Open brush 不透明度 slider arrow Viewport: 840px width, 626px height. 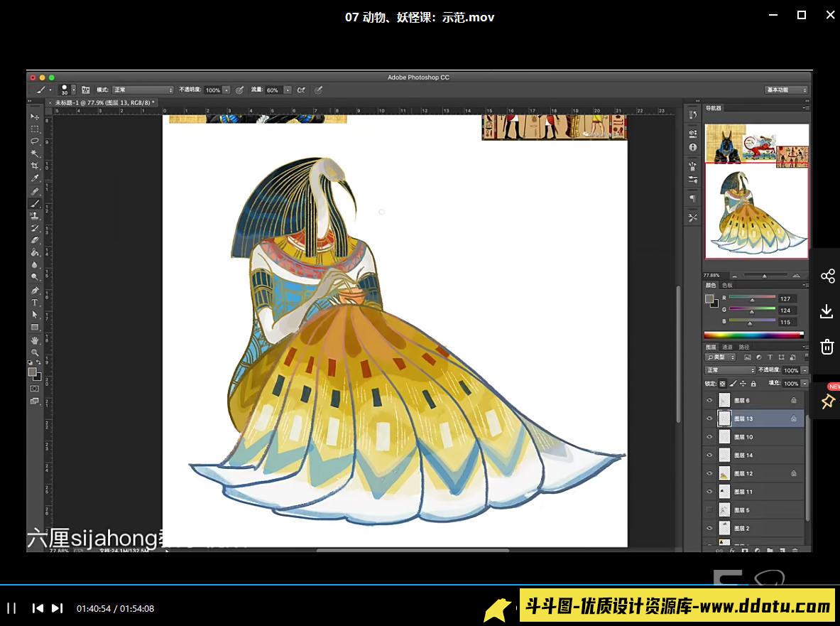(227, 90)
